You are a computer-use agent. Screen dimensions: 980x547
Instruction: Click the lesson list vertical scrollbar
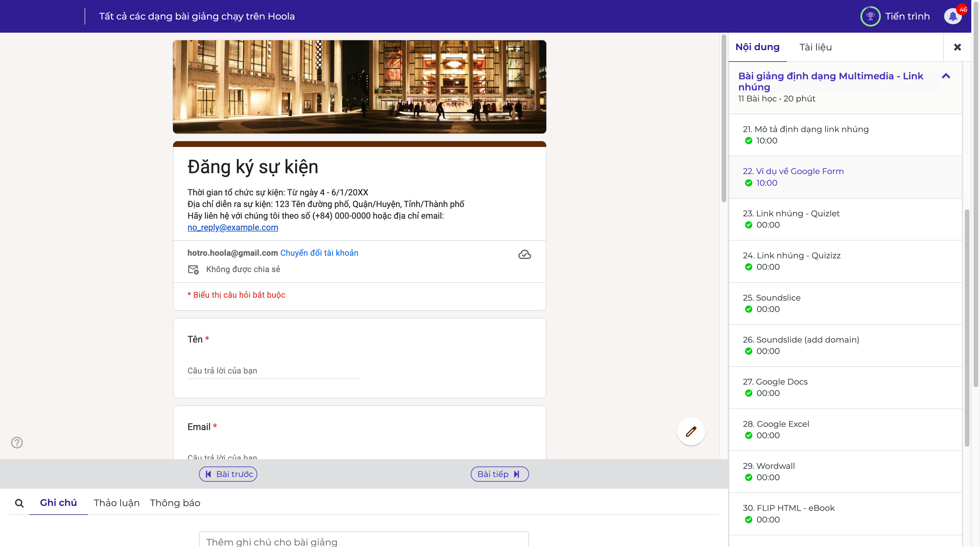[967, 327]
